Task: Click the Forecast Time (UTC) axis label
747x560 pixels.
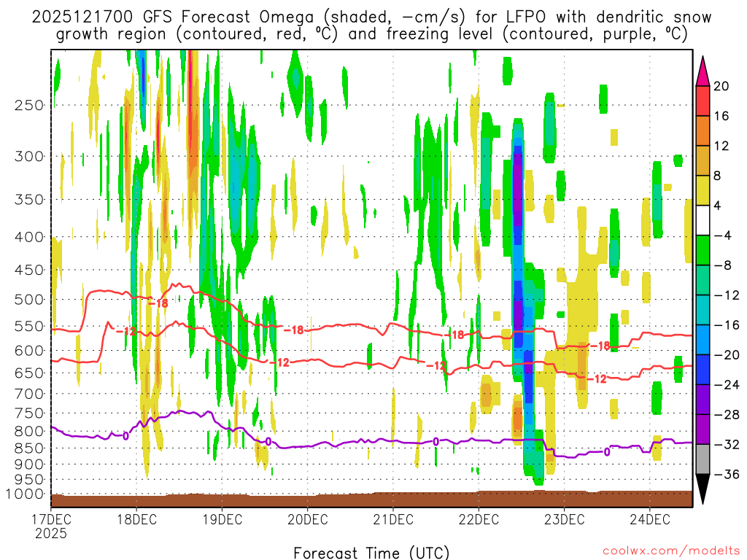Action: (x=371, y=553)
